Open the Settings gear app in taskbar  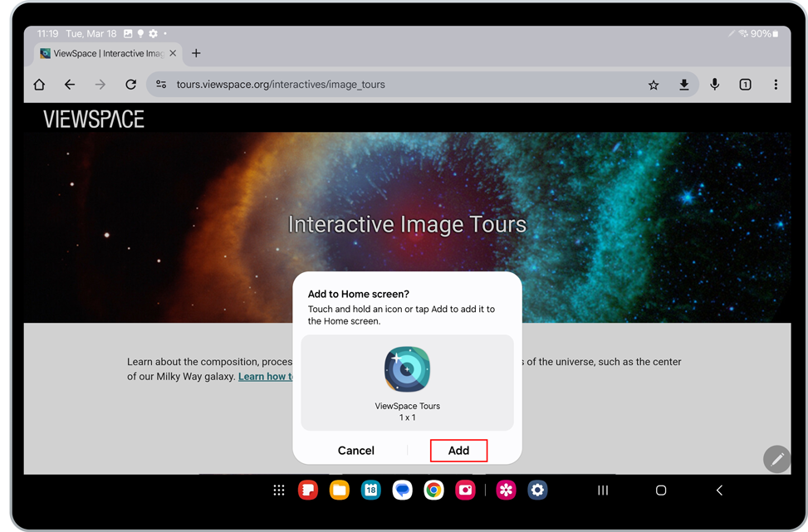(x=537, y=491)
